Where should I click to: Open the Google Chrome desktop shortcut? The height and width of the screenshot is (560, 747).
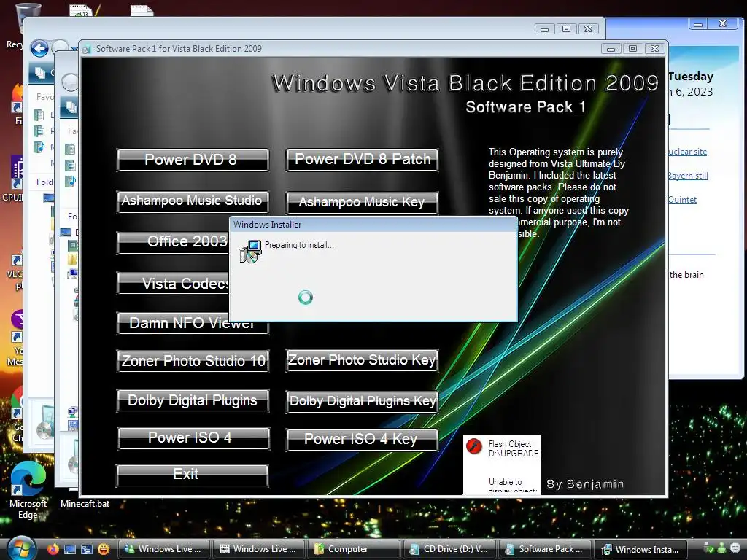click(x=18, y=413)
